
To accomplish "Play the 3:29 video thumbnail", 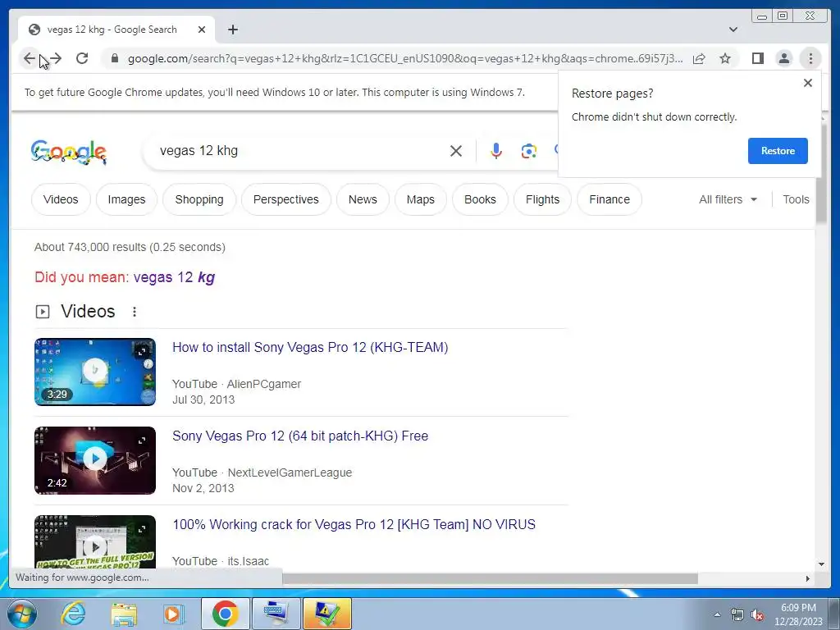I will click(95, 372).
